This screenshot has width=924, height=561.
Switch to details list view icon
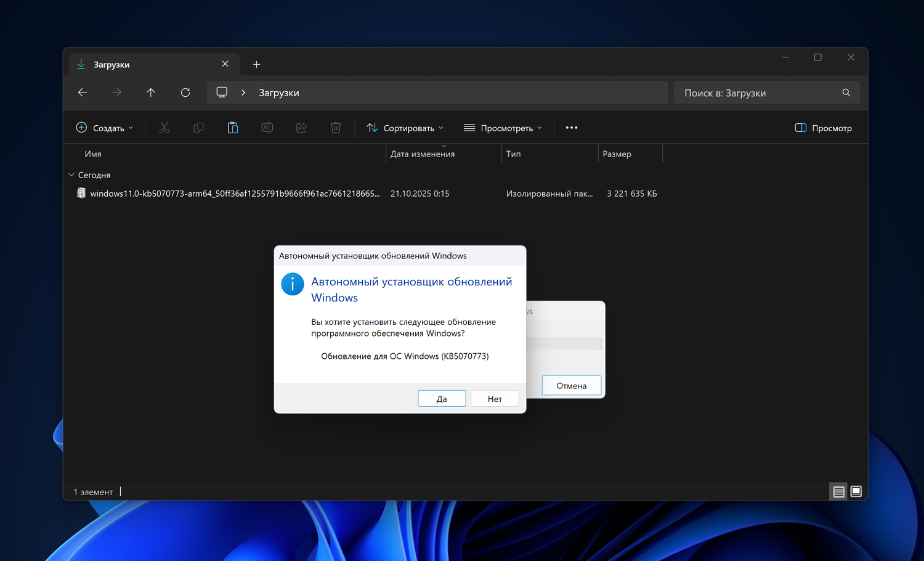[838, 491]
